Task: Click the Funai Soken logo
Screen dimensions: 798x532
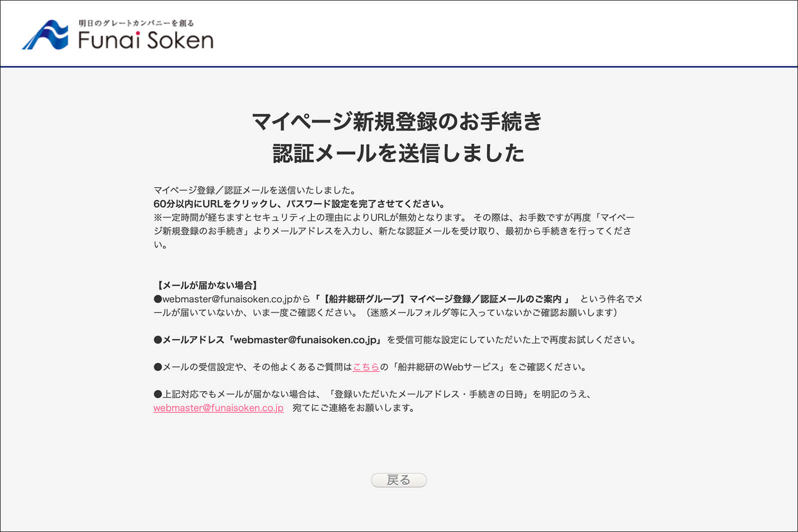Action: tap(118, 34)
